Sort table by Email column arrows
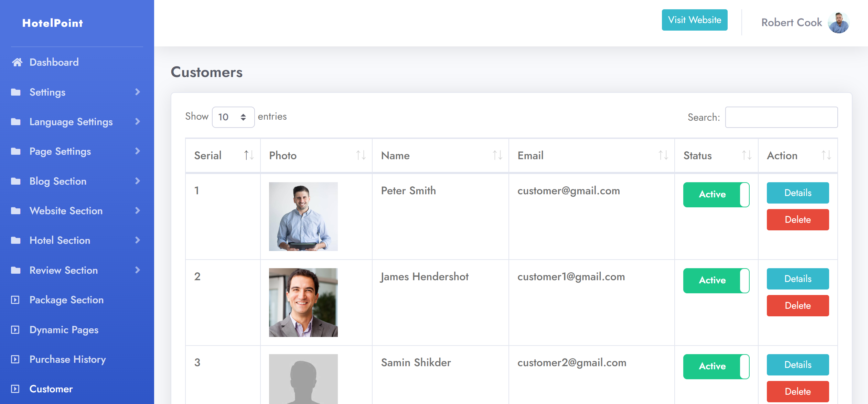The width and height of the screenshot is (868, 404). point(663,155)
